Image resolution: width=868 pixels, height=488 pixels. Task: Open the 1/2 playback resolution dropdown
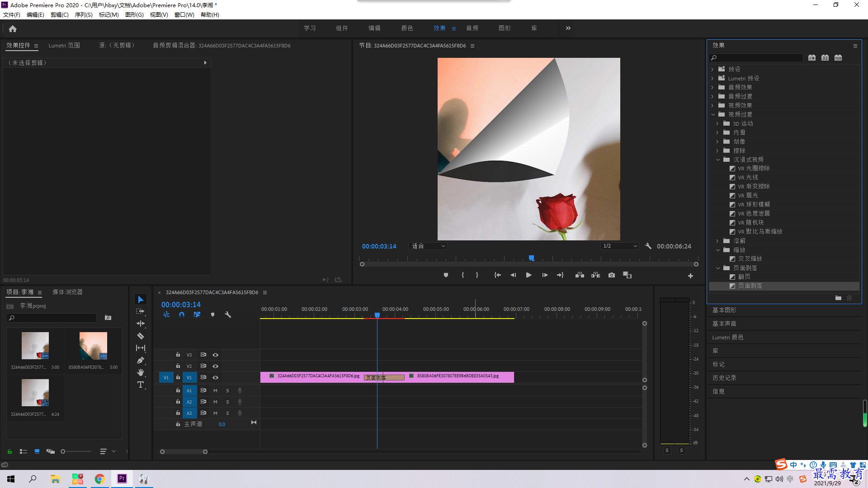(620, 246)
